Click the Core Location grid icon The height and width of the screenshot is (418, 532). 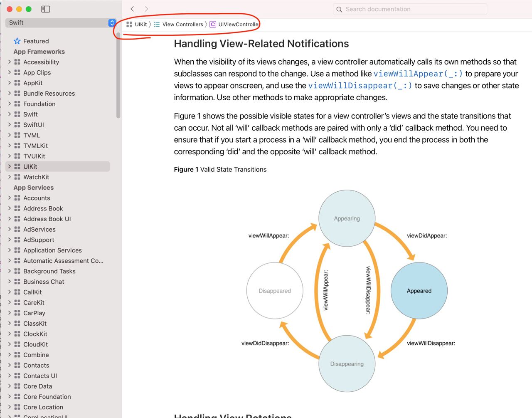[17, 407]
